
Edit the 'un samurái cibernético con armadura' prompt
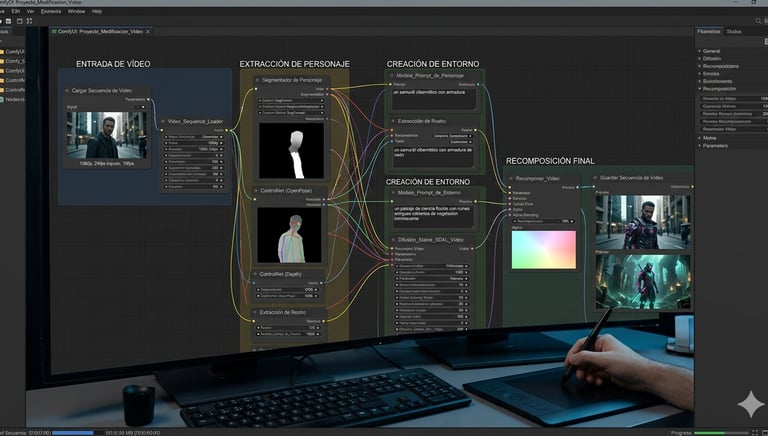click(433, 99)
